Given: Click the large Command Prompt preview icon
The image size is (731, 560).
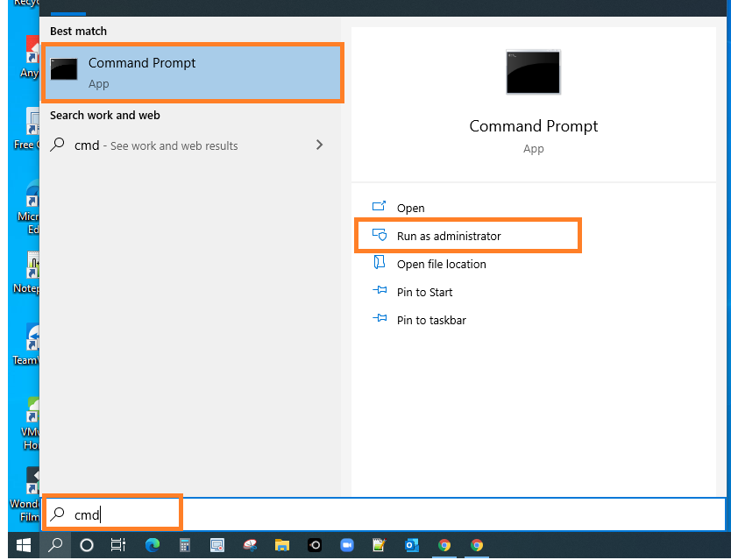Looking at the screenshot, I should pyautogui.click(x=533, y=72).
